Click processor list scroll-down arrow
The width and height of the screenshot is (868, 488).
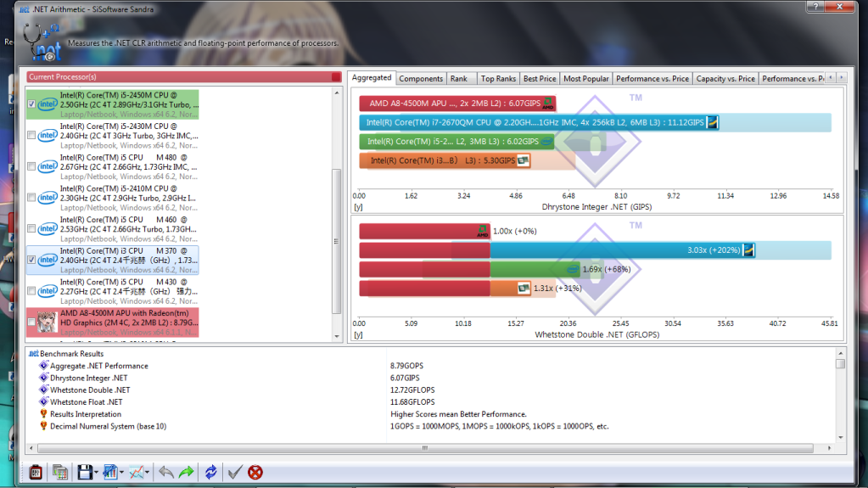[337, 336]
